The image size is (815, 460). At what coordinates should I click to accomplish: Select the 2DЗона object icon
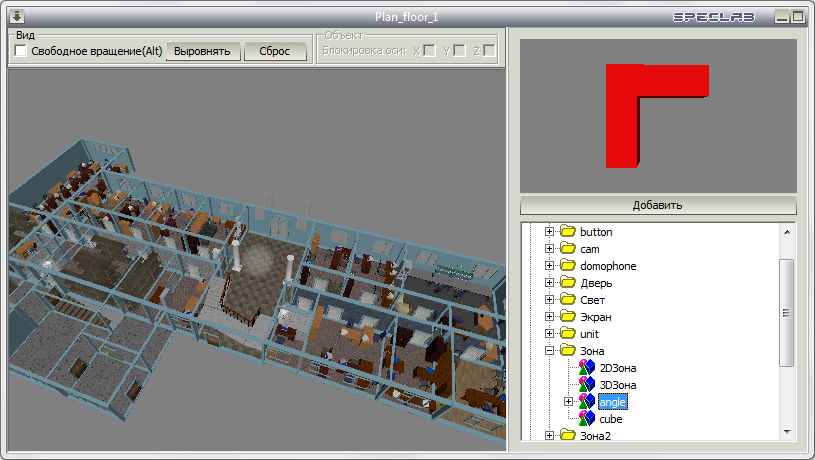[587, 368]
